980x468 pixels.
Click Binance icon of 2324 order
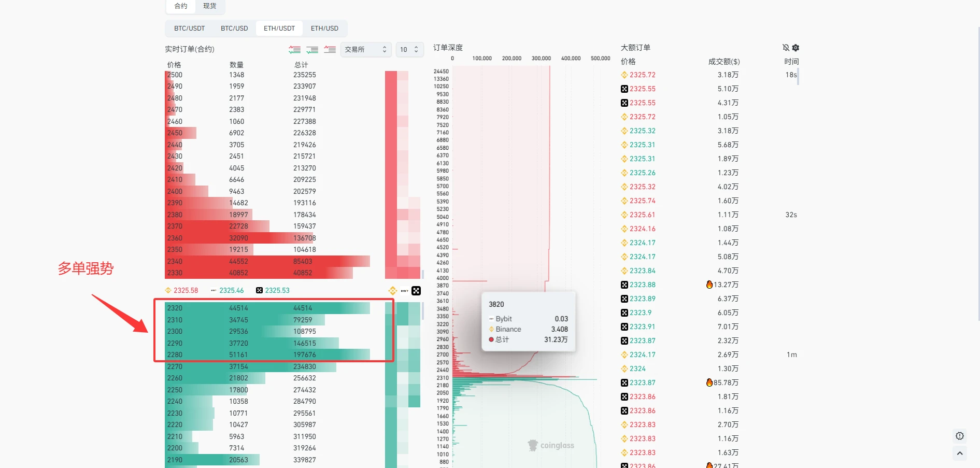point(624,369)
